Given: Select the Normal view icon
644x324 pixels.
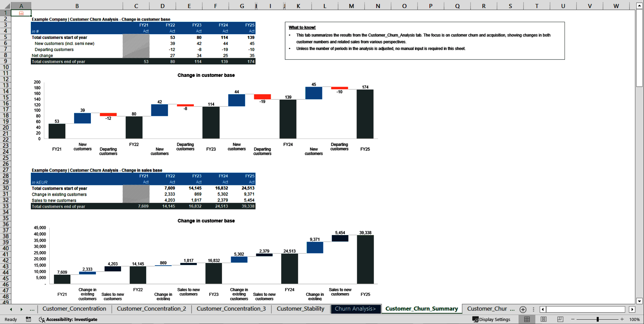Looking at the screenshot, I should pyautogui.click(x=527, y=319).
